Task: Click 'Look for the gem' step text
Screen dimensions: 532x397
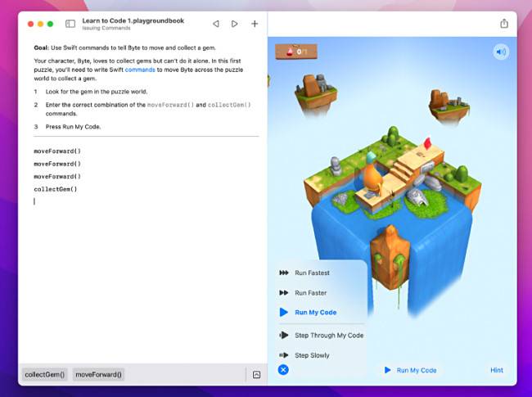Action: (97, 92)
